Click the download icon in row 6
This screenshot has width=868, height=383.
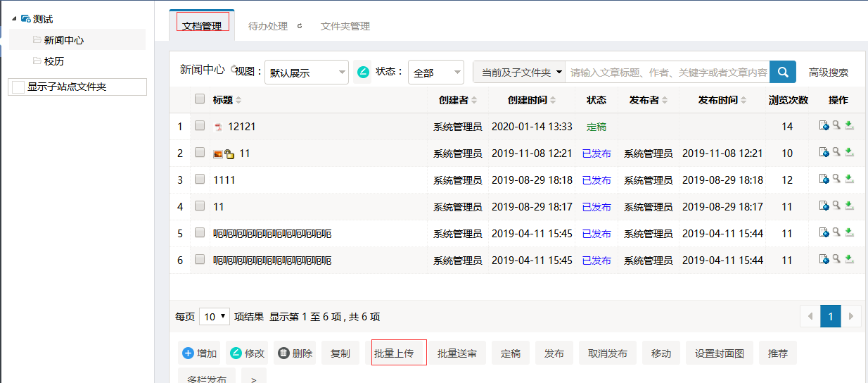[x=849, y=260]
